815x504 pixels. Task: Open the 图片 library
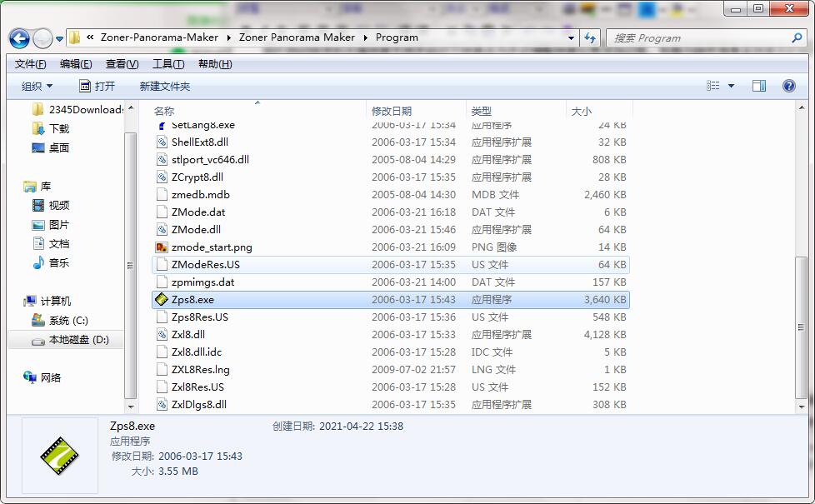(x=51, y=225)
